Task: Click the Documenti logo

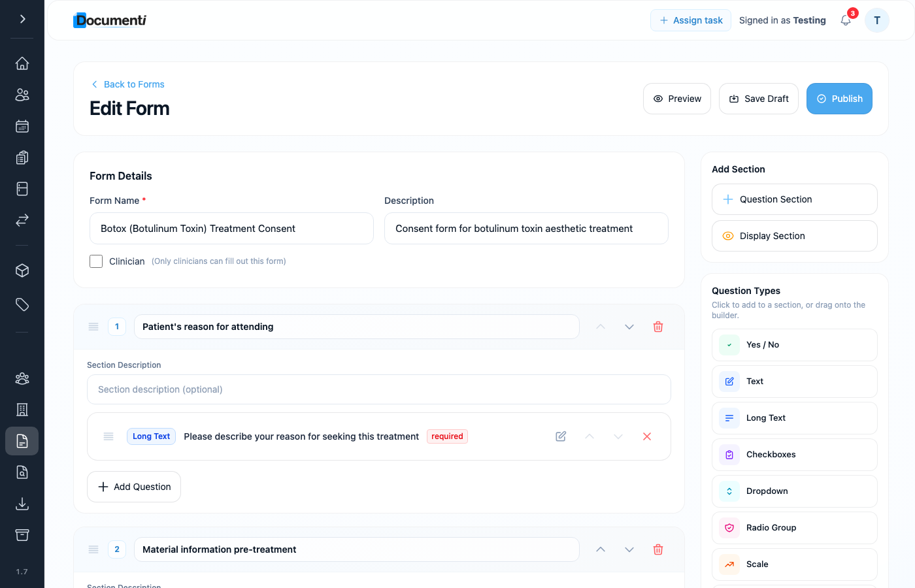Action: (x=110, y=20)
